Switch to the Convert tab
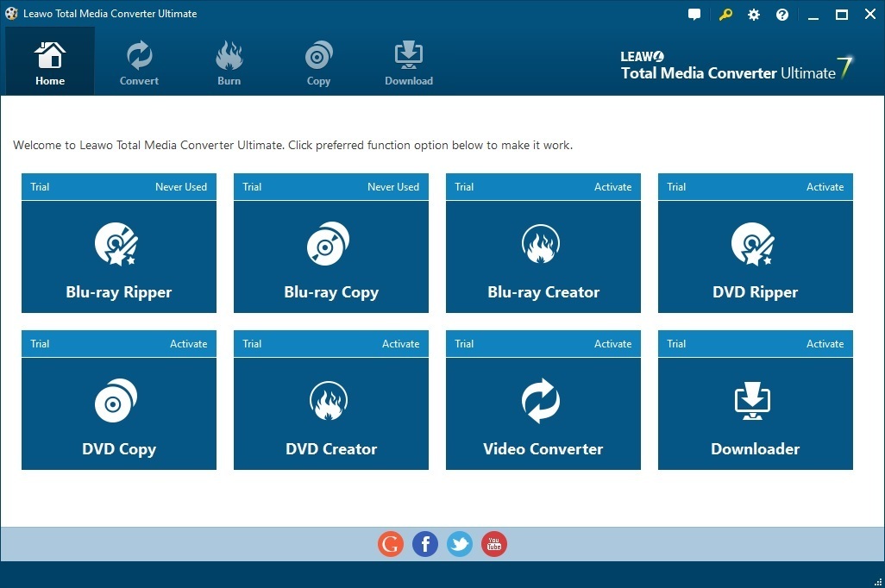Image resolution: width=885 pixels, height=588 pixels. click(x=138, y=60)
